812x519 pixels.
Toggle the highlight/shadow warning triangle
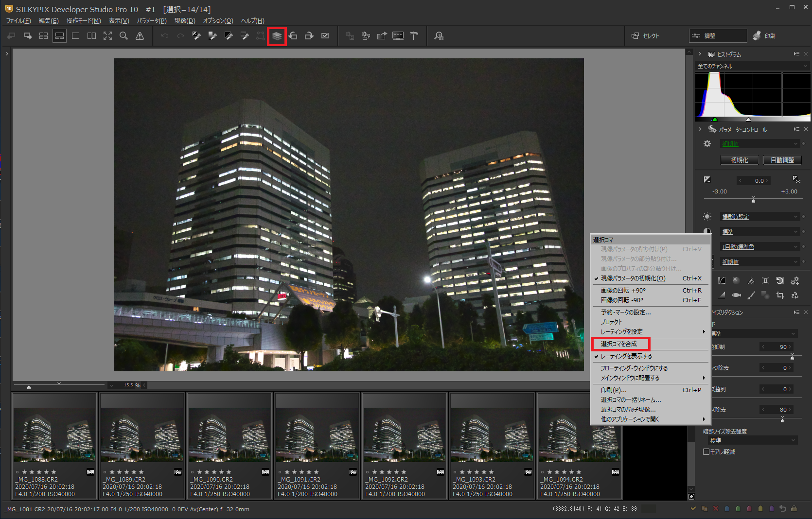tap(140, 36)
